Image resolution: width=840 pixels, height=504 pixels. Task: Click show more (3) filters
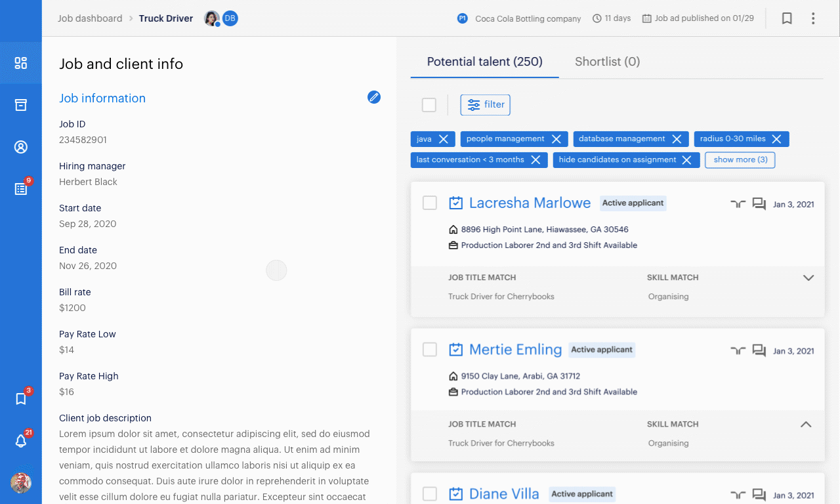[740, 160]
